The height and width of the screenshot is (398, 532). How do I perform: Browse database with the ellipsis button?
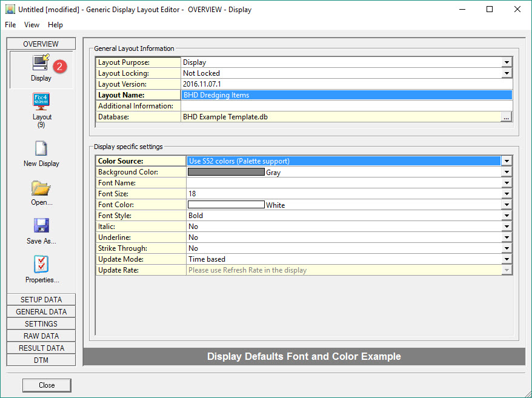pos(506,117)
